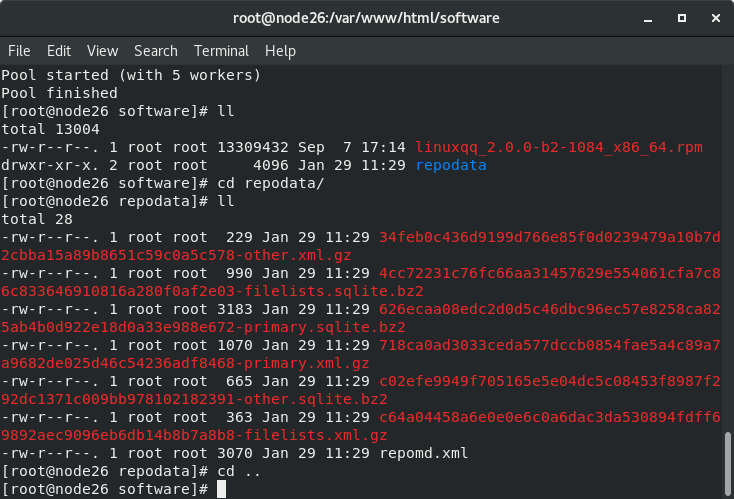Click the text ending in -other.xml.gz
734x499 pixels.
176,256
